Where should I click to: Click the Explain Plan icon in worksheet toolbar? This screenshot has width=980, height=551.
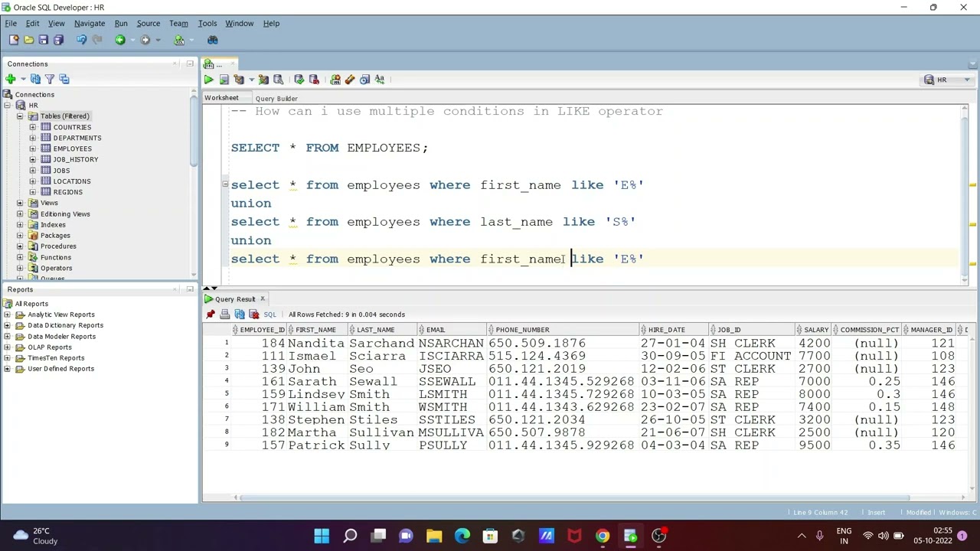click(x=239, y=80)
